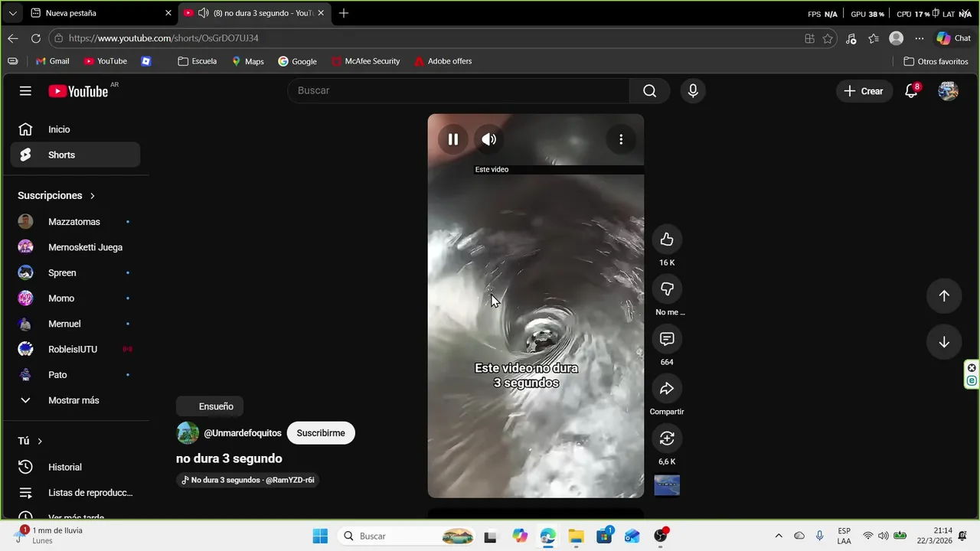Add this page to favorites star
The height and width of the screenshot is (551, 980).
pos(828,38)
